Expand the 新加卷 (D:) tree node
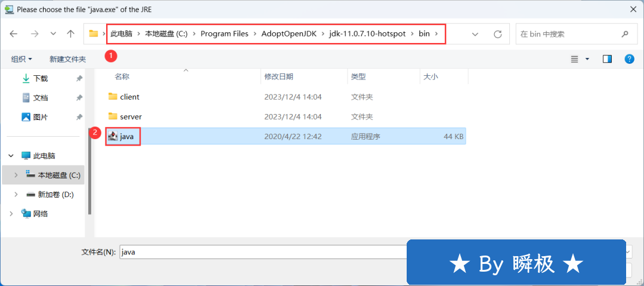The width and height of the screenshot is (644, 286). pos(16,195)
